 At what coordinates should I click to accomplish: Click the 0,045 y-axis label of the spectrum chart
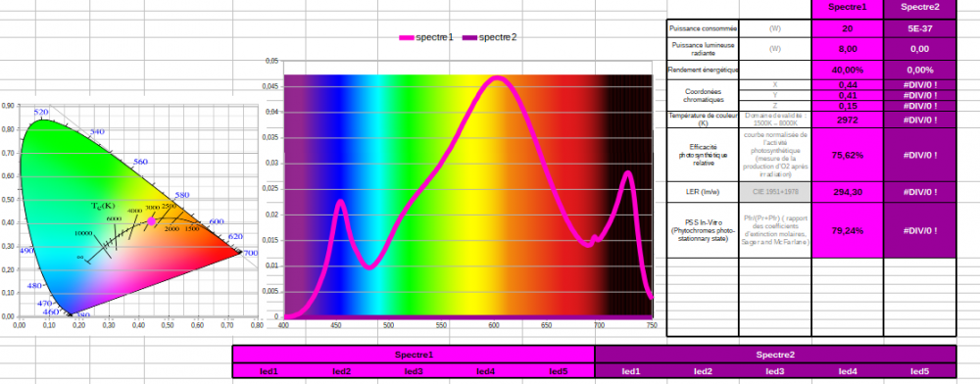(271, 87)
